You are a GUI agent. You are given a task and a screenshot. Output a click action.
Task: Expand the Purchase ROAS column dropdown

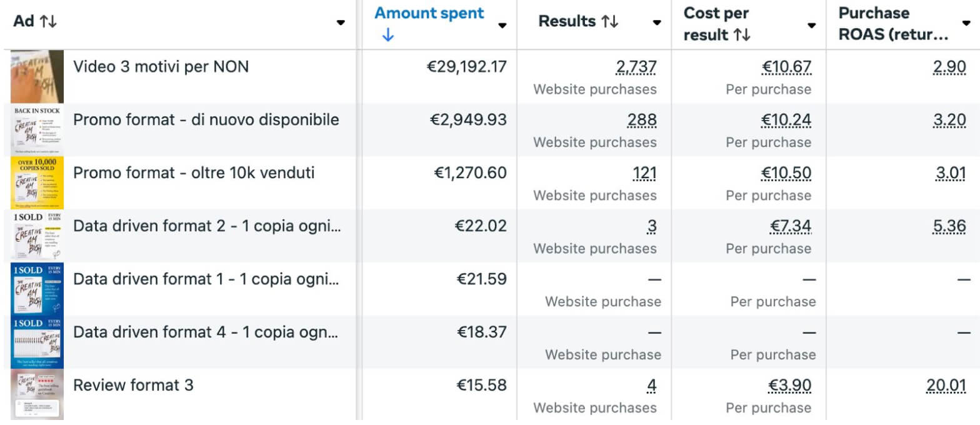[967, 22]
